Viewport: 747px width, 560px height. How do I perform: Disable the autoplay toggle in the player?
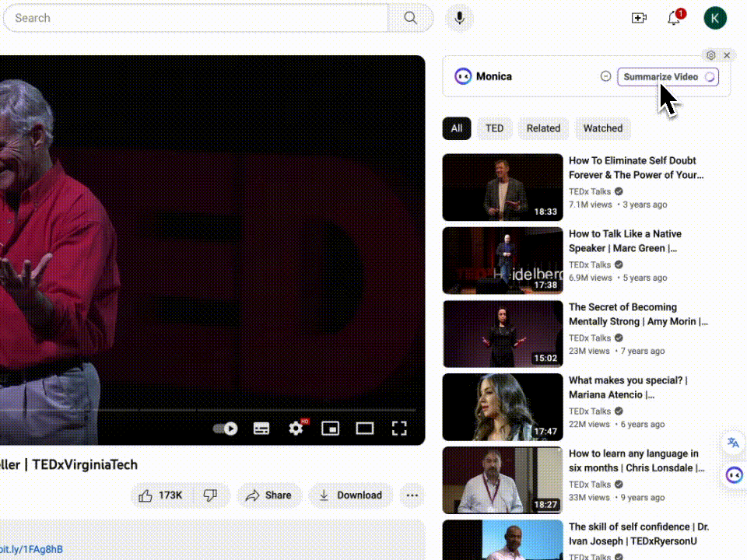click(225, 428)
